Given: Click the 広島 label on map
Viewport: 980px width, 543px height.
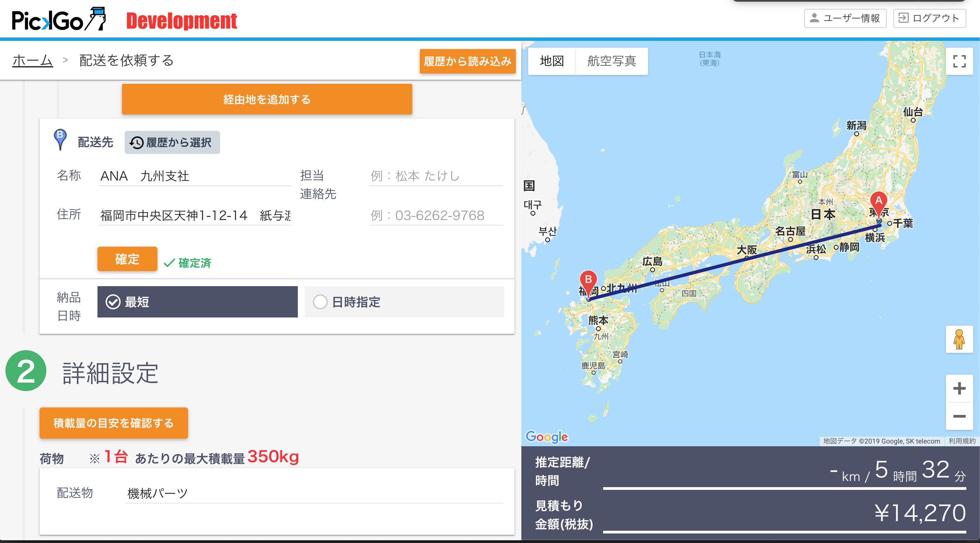Looking at the screenshot, I should coord(652,261).
